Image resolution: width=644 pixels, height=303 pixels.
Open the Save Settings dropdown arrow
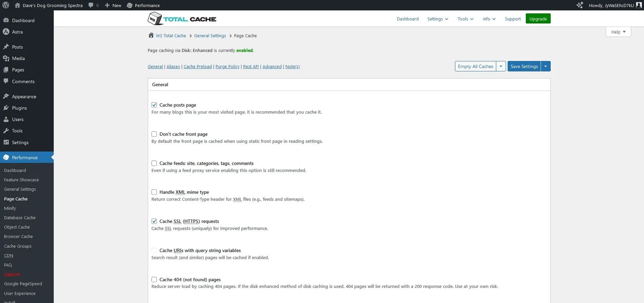tap(546, 66)
